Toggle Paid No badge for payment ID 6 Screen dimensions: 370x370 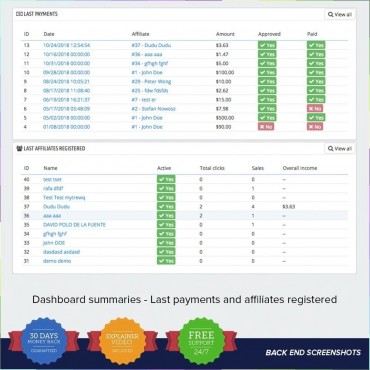pos(315,109)
